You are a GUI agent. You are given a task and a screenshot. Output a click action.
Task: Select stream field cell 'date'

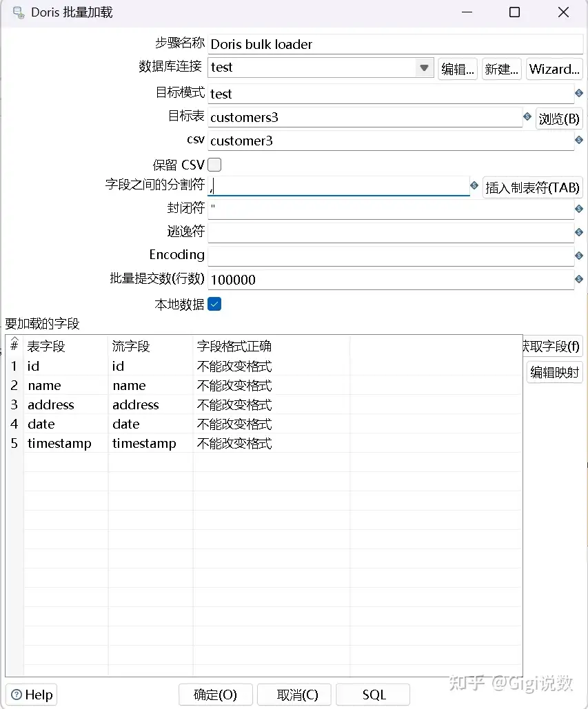click(x=150, y=424)
